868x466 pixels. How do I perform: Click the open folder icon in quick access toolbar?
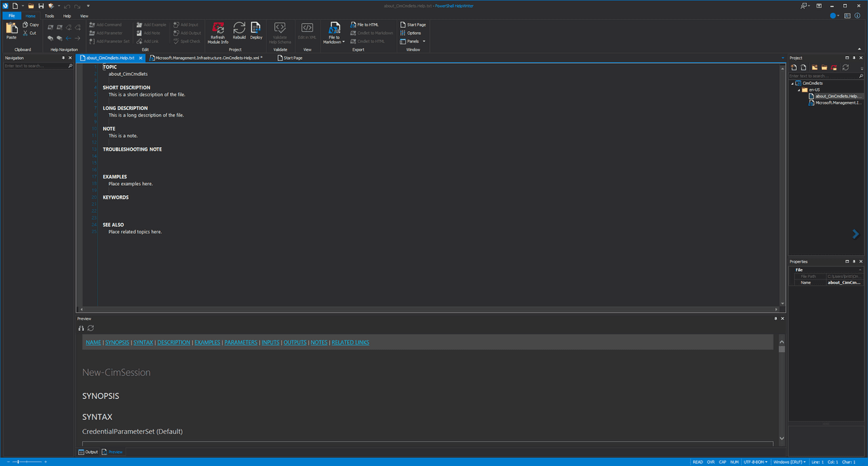tap(31, 5)
